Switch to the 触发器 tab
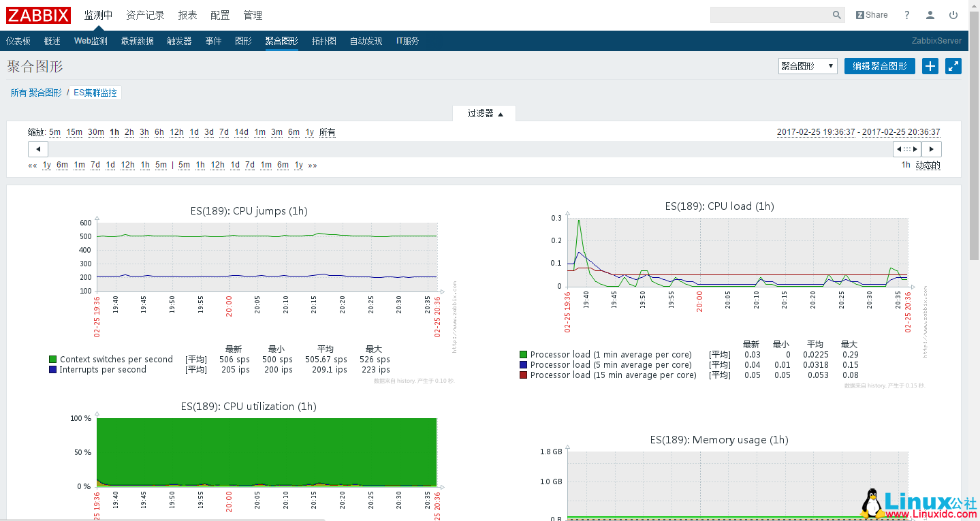Viewport: 980px width, 521px height. [178, 40]
